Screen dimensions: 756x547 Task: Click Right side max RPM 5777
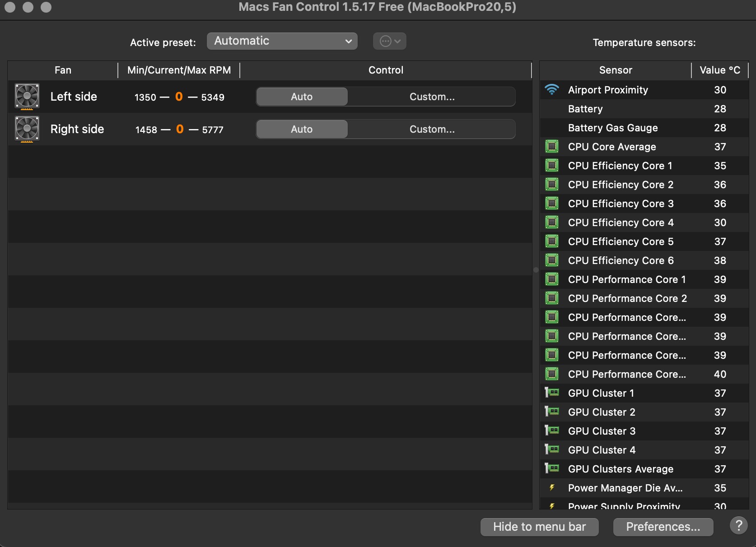(213, 130)
